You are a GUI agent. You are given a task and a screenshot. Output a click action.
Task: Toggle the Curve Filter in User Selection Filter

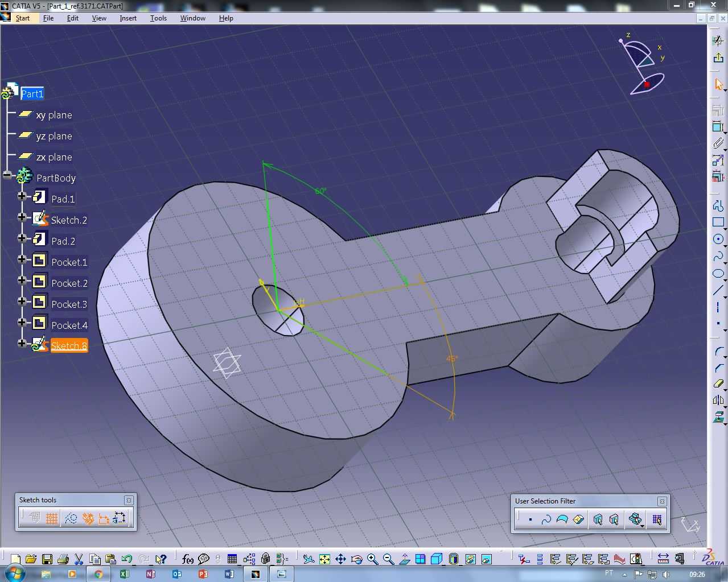[x=546, y=519]
